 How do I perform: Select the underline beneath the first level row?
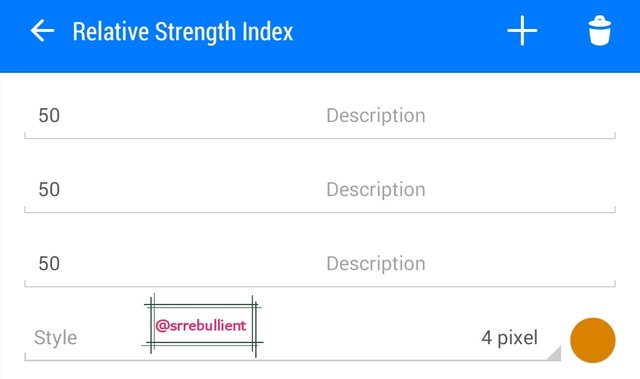click(x=320, y=138)
